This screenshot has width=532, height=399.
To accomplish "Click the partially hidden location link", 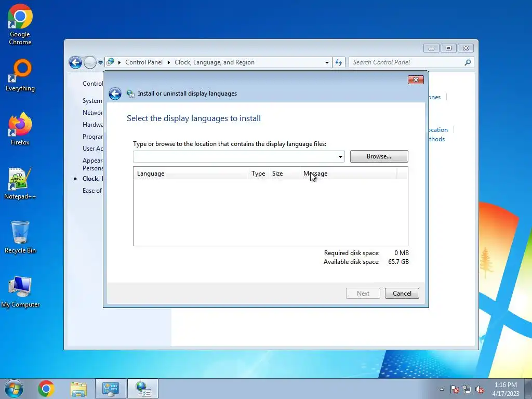I will pyautogui.click(x=438, y=130).
